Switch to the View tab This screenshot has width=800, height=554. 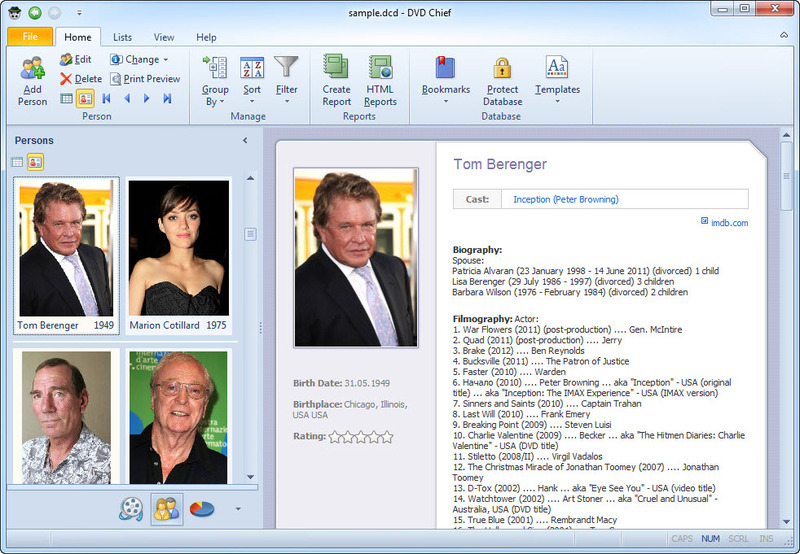pos(164,37)
